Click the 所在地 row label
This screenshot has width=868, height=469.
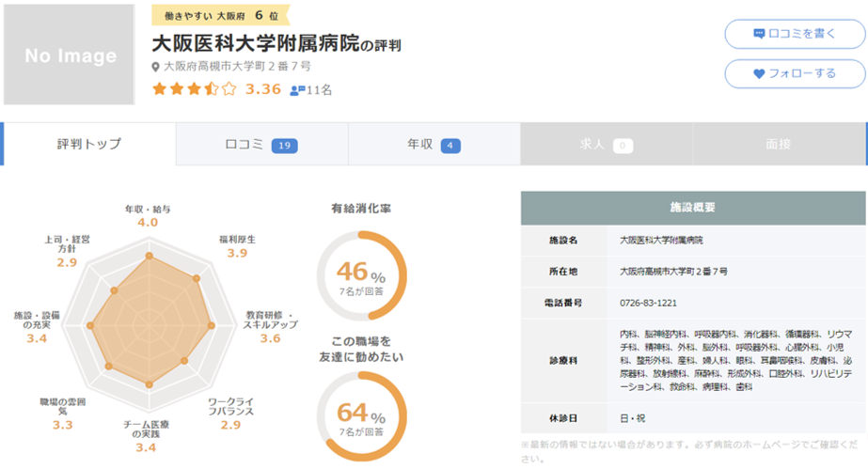tap(563, 272)
